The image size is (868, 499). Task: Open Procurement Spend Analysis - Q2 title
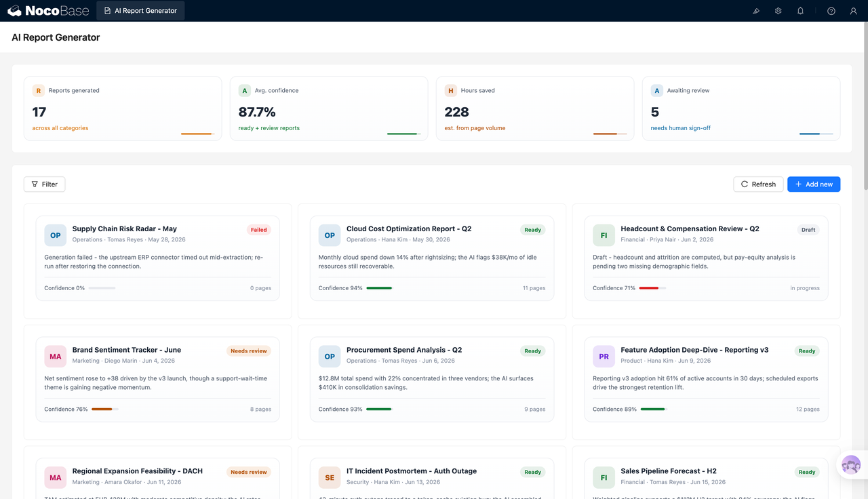404,351
